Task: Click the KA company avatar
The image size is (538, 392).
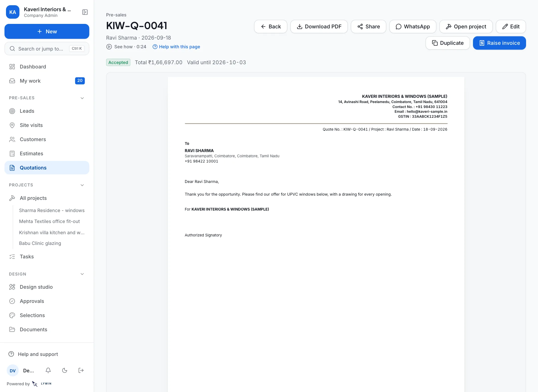Action: click(x=13, y=12)
